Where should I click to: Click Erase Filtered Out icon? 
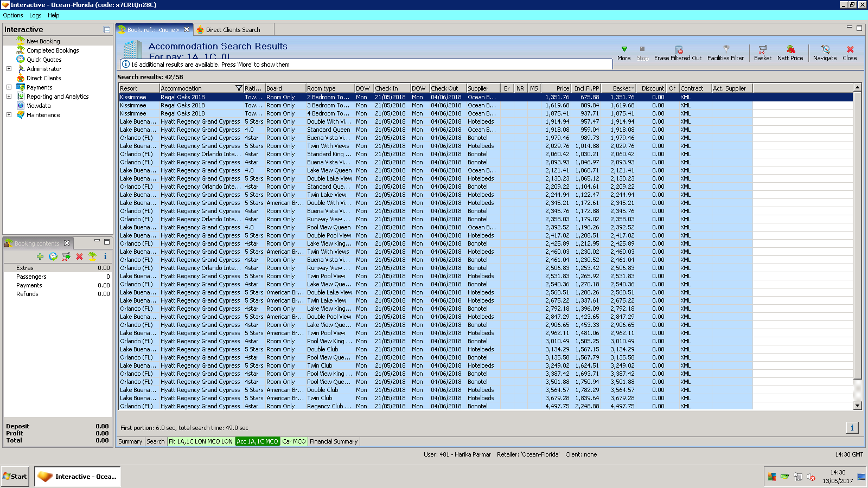(678, 49)
